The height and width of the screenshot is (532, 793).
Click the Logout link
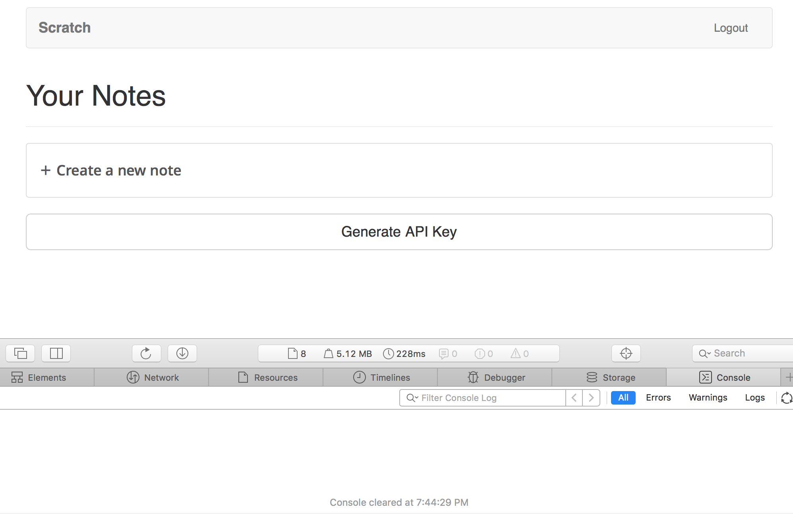coord(730,28)
